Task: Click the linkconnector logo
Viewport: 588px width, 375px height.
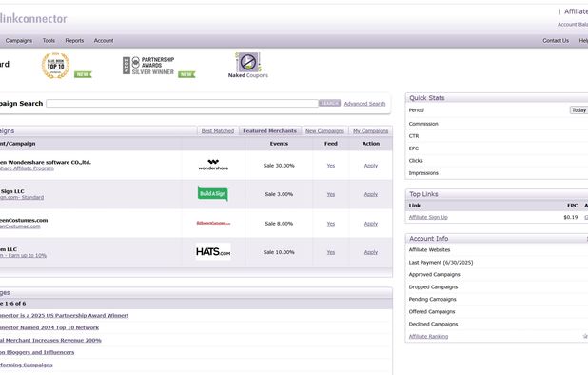Action: click(33, 18)
